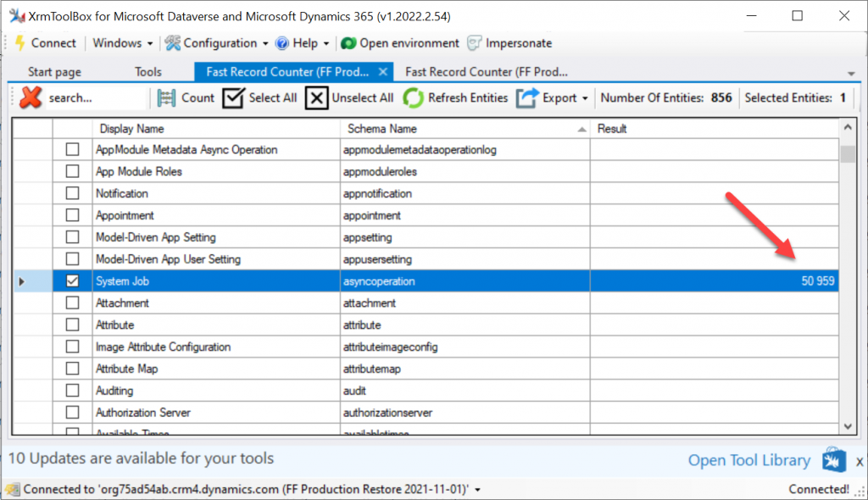Check the Auditing entity checkbox
Screen dimensions: 868x500
tap(73, 391)
